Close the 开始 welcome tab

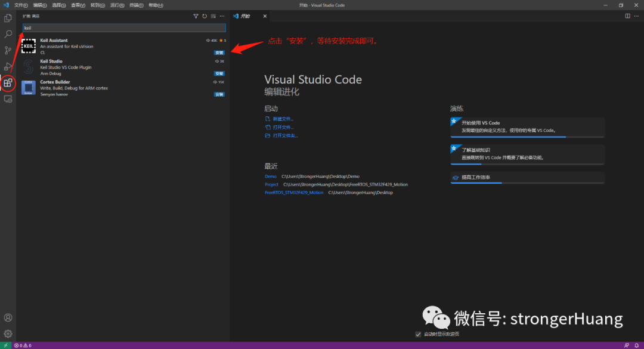[x=265, y=16]
